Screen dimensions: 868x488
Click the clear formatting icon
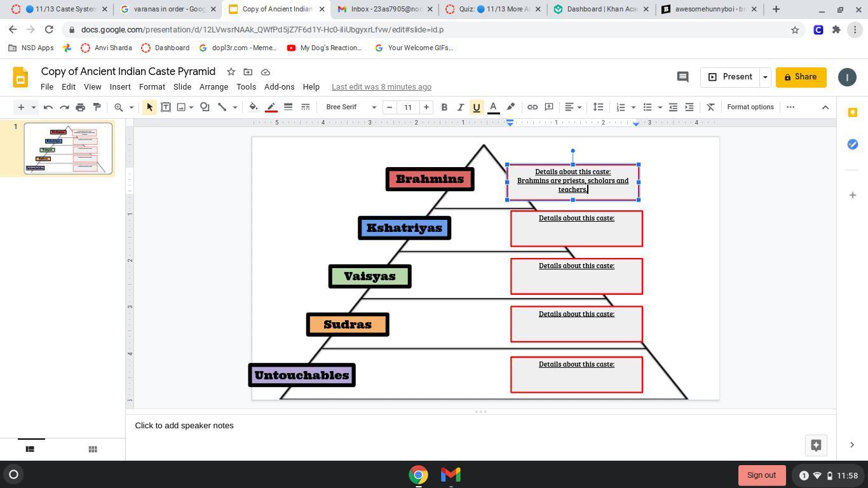coord(711,107)
